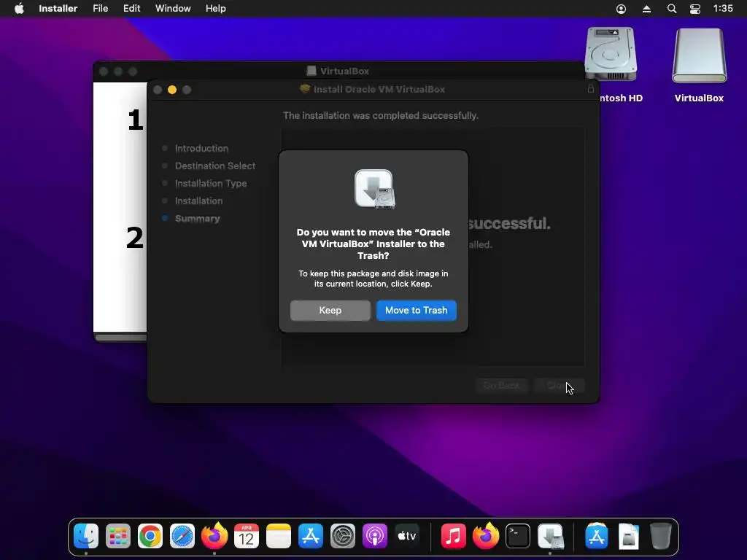This screenshot has width=747, height=560.
Task: Open the Installer menu
Action: tap(58, 9)
